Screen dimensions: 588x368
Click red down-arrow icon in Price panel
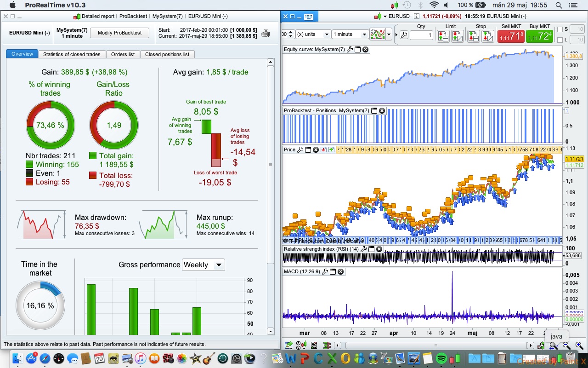pos(323,149)
